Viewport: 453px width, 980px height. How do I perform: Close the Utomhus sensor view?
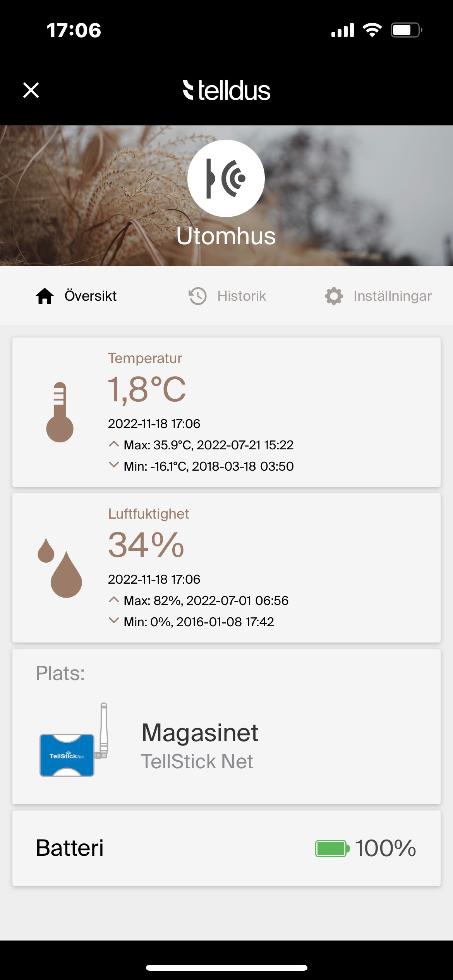click(31, 90)
